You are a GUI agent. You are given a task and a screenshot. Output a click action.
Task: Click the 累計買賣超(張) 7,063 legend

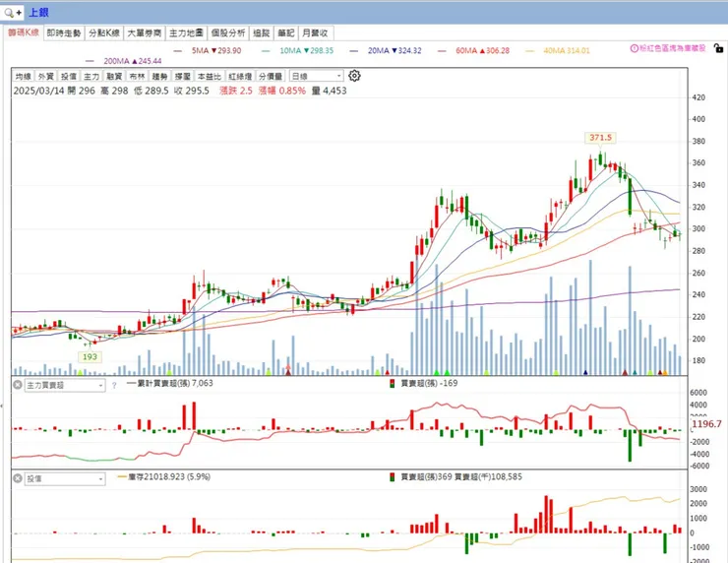click(x=170, y=383)
